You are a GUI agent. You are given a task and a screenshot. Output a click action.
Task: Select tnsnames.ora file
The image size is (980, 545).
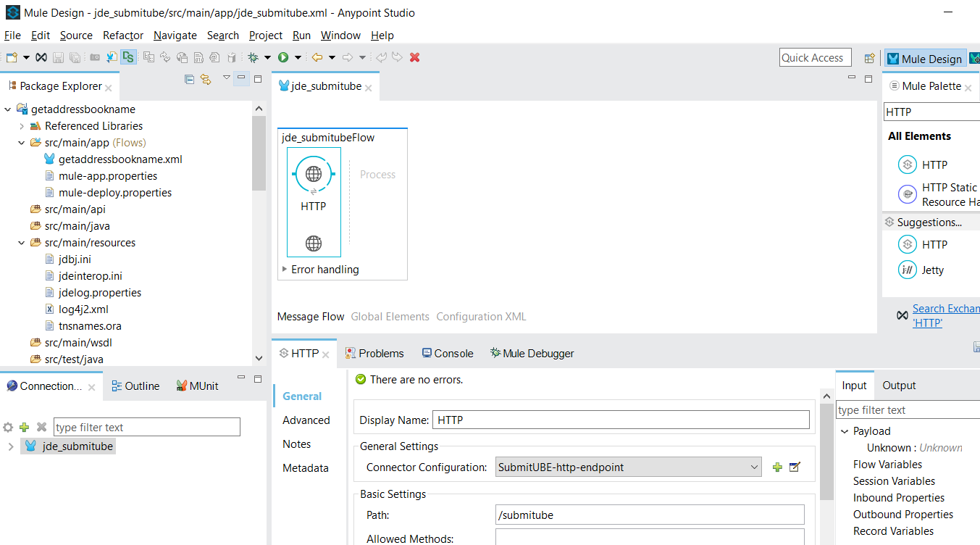click(x=90, y=326)
